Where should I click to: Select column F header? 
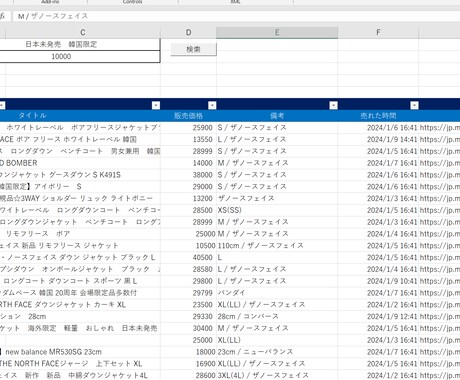[x=378, y=32]
